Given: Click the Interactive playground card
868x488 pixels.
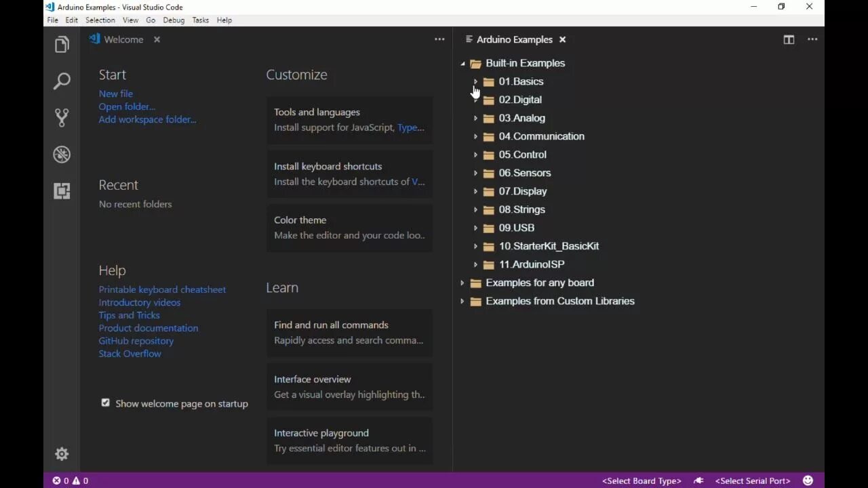Looking at the screenshot, I should pyautogui.click(x=349, y=441).
